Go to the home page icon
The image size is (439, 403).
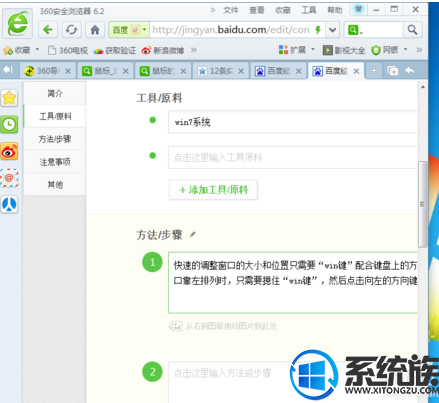point(95,30)
